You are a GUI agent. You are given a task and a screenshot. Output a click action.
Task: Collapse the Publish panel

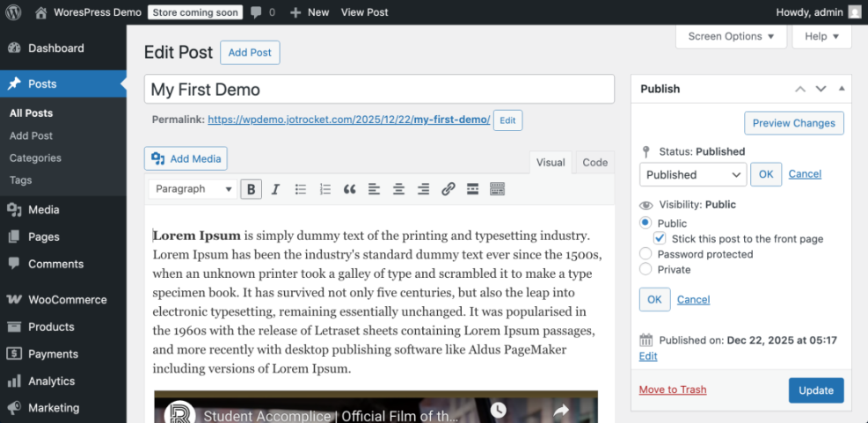842,89
